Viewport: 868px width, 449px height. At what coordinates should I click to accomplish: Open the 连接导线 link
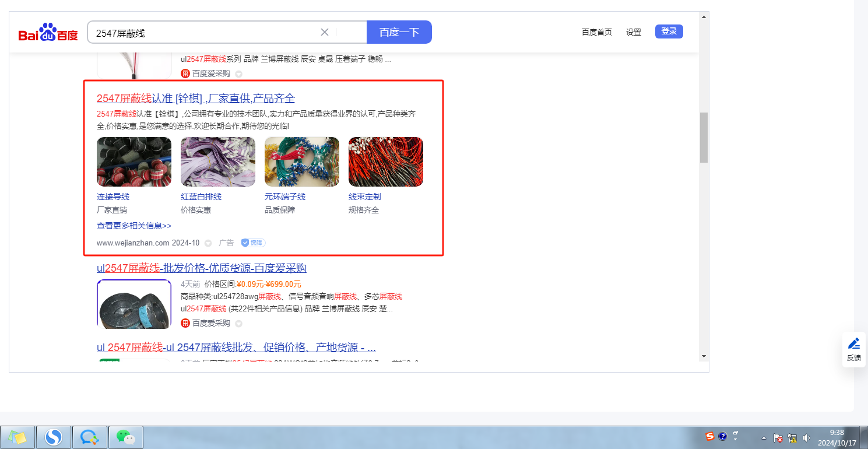pyautogui.click(x=113, y=197)
